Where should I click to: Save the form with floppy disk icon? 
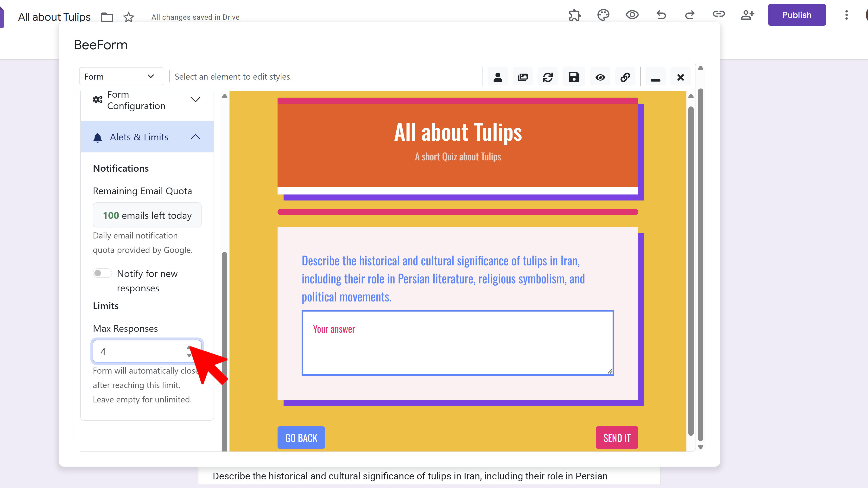click(x=574, y=77)
